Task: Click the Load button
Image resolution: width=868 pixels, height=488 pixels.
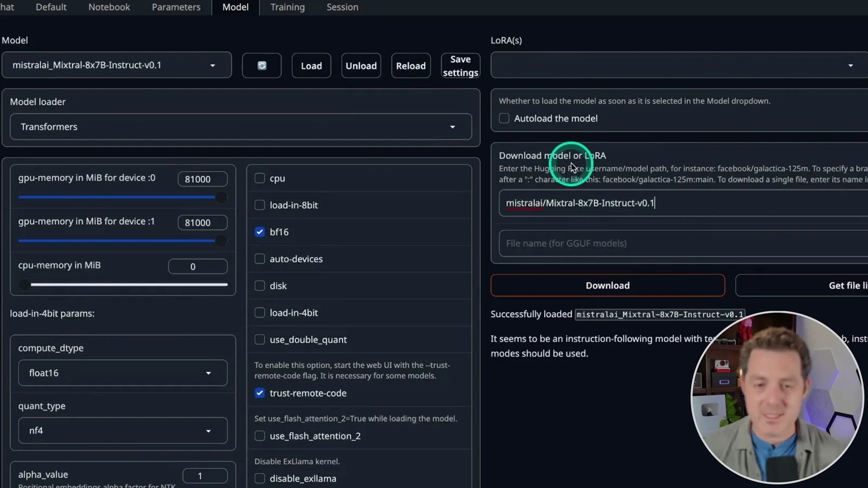Action: click(311, 66)
